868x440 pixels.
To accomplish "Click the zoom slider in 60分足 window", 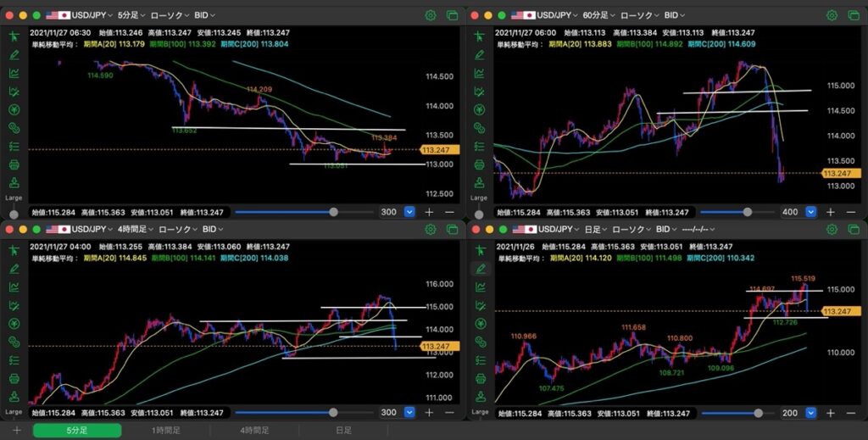I will (737, 212).
